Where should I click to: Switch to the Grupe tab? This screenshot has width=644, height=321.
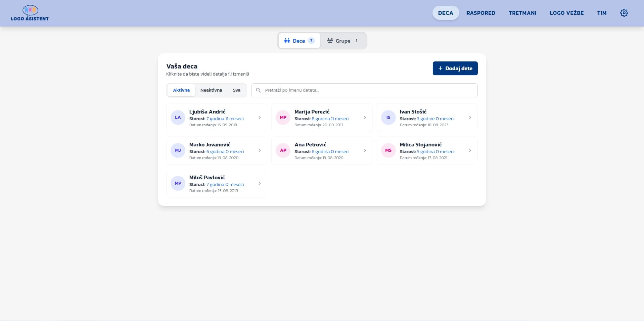click(x=343, y=41)
